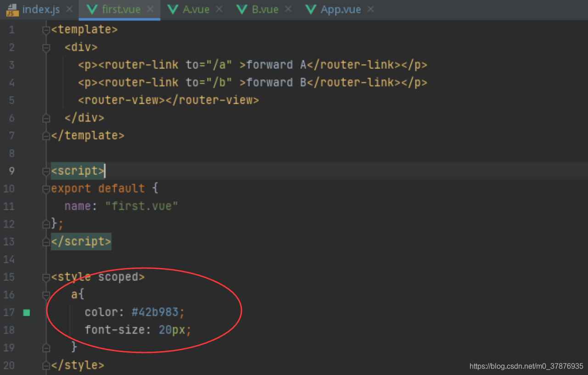
Task: Close the B.vue tab
Action: point(288,9)
